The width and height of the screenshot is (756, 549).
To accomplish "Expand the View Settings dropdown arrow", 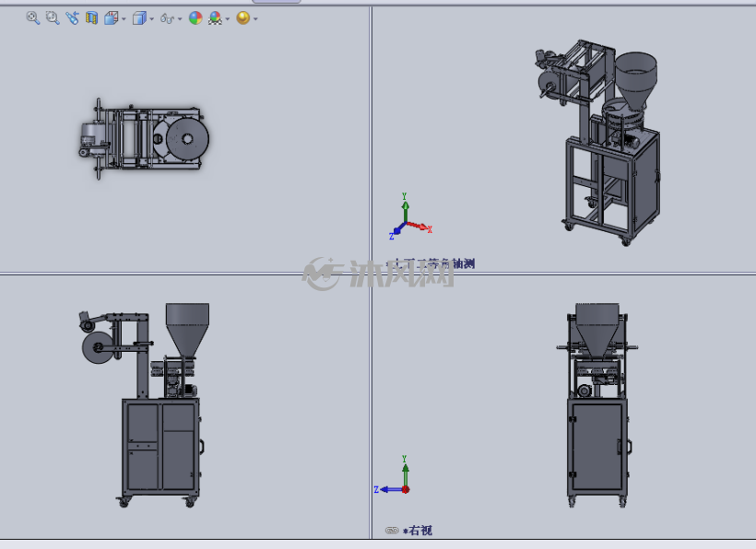I will pyautogui.click(x=255, y=19).
